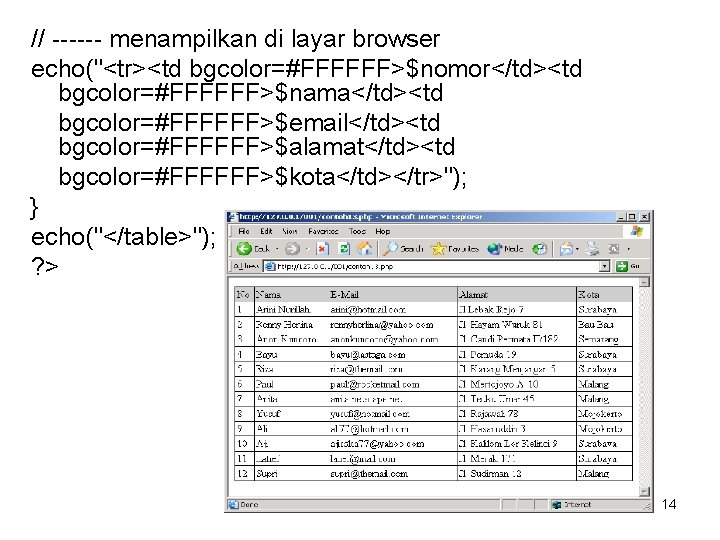Minimize the Internet Explorer window
720x540 pixels.
622,217
